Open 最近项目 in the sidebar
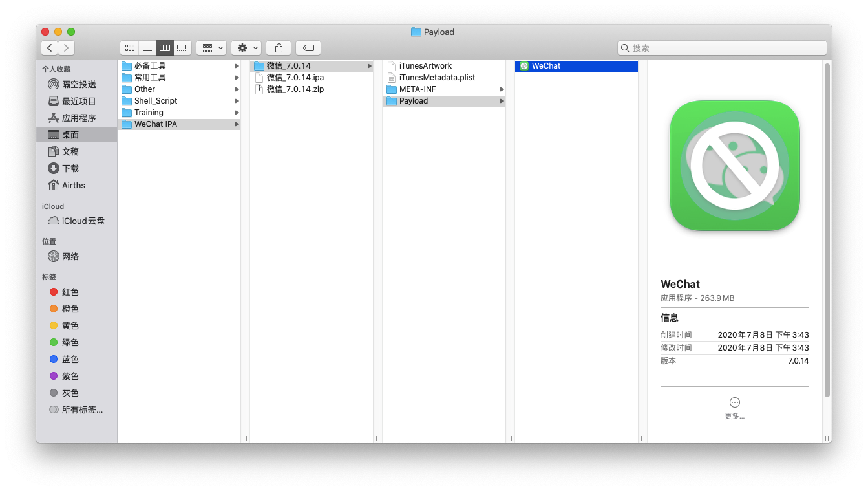Image resolution: width=868 pixels, height=491 pixels. [76, 101]
